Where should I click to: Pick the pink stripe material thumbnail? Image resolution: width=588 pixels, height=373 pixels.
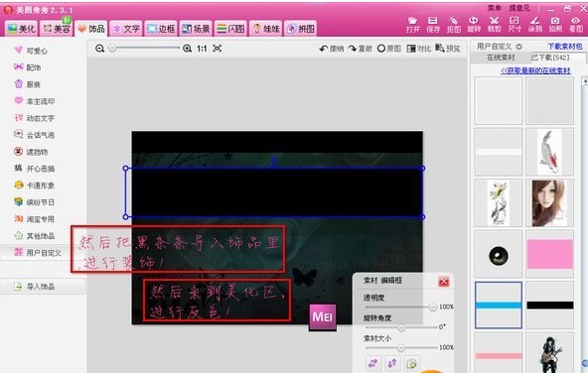pos(498,353)
